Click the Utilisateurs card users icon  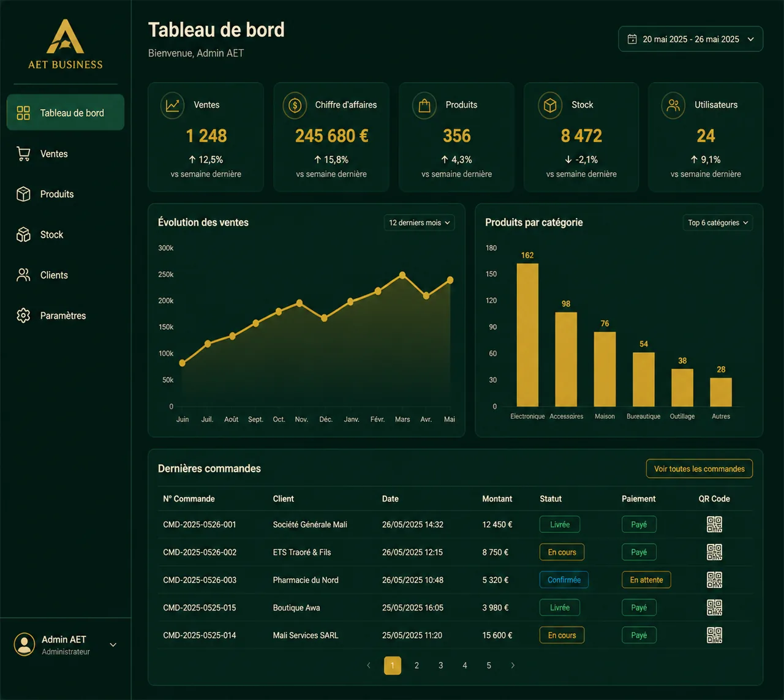pos(674,105)
